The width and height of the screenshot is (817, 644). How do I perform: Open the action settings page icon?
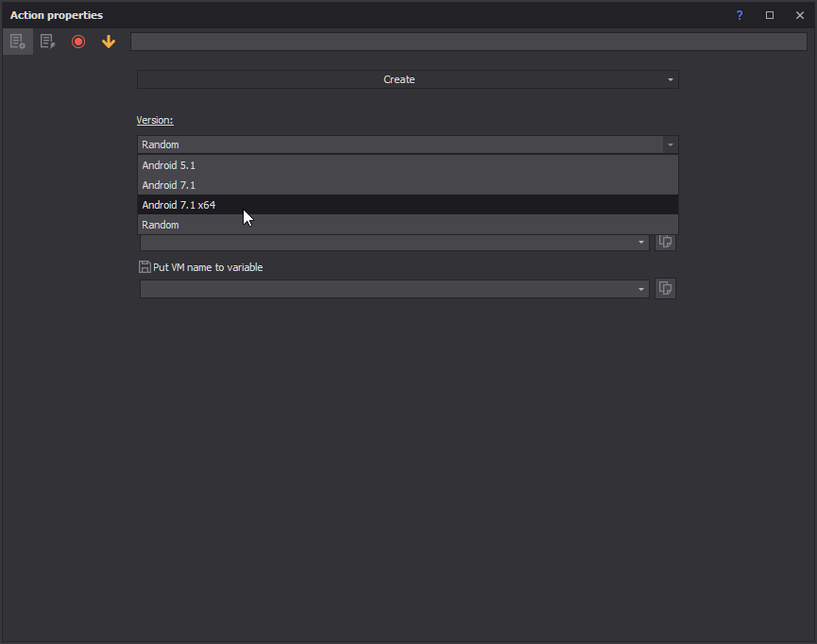pyautogui.click(x=18, y=42)
